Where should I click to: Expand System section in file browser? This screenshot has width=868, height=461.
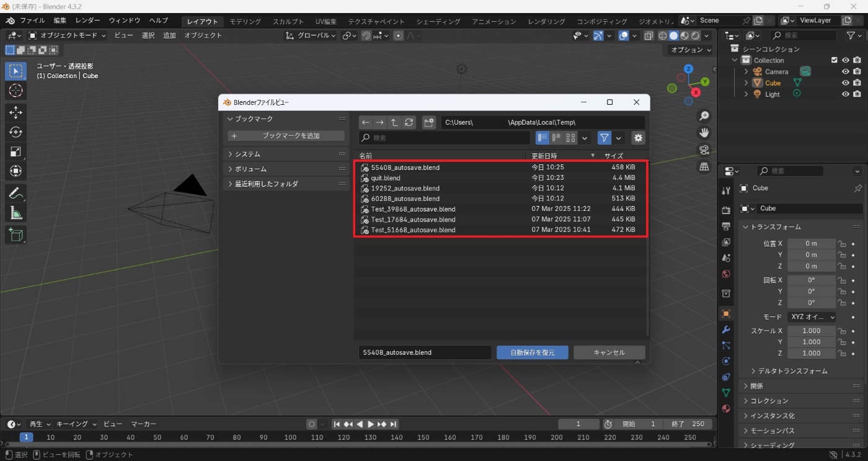(x=286, y=154)
